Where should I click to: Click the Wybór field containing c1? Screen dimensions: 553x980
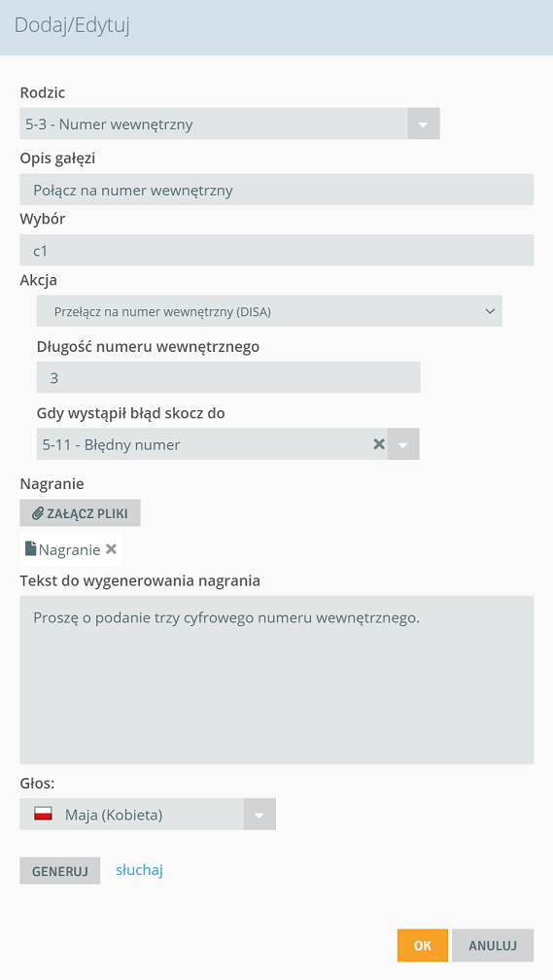[x=277, y=250]
